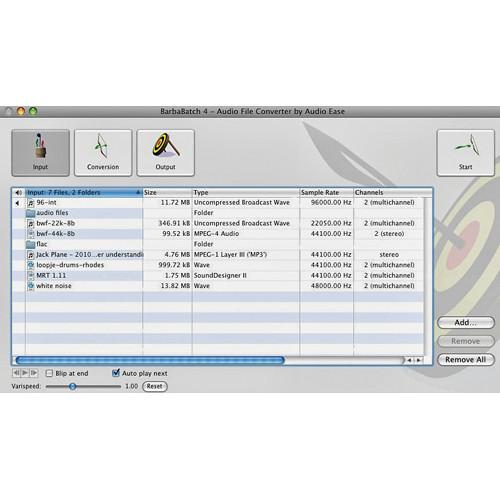
Task: Click the Remove All button
Action: point(466,360)
